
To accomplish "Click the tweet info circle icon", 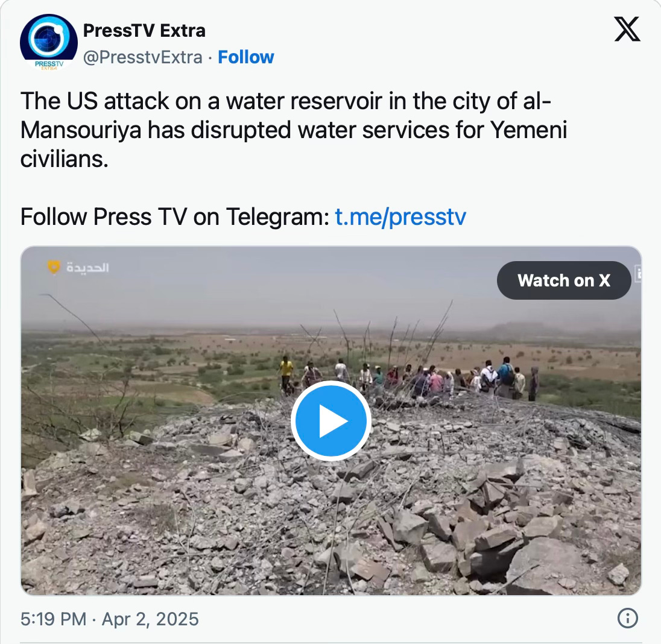I will click(628, 618).
